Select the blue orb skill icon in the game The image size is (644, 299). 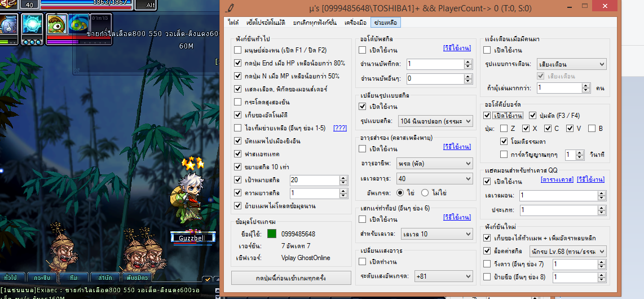click(x=33, y=26)
